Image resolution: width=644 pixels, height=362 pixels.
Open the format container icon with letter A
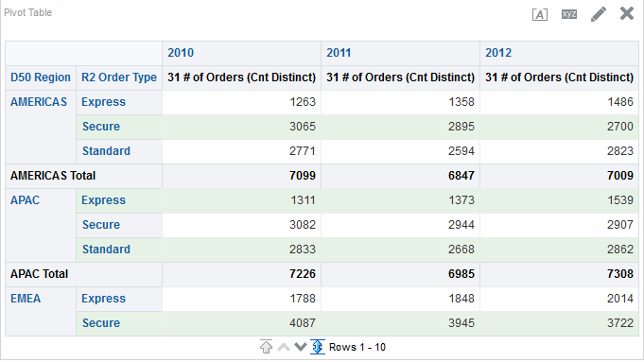[540, 15]
